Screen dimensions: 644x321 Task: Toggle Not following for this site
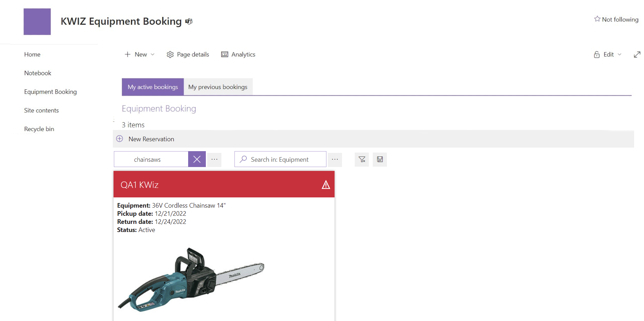click(616, 19)
